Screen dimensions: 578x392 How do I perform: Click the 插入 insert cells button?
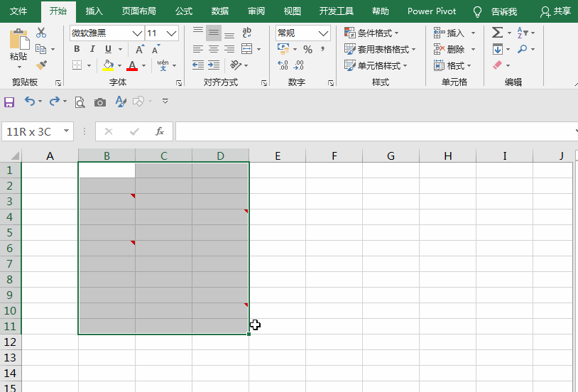[x=454, y=33]
